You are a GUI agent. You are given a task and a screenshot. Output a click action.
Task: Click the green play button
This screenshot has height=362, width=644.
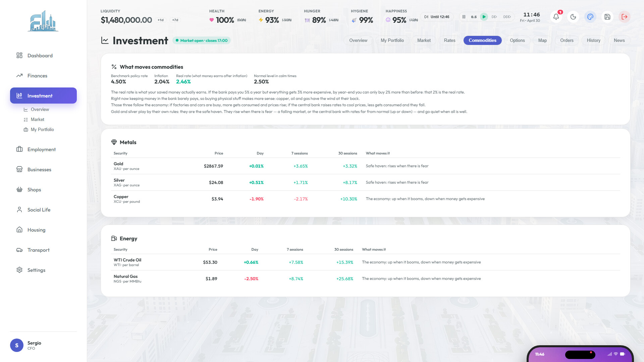click(x=484, y=17)
